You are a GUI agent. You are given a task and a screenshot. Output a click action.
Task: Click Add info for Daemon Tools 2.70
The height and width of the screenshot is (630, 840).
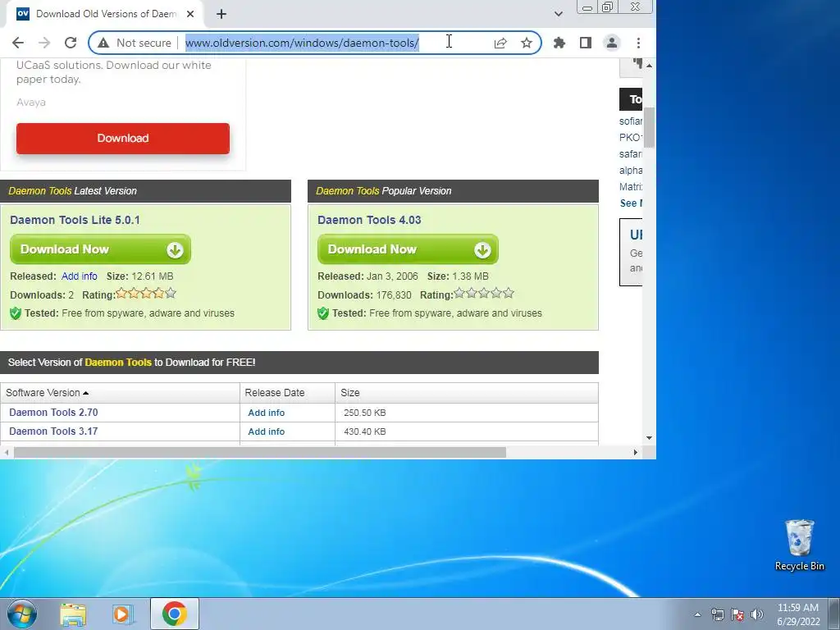click(x=267, y=413)
